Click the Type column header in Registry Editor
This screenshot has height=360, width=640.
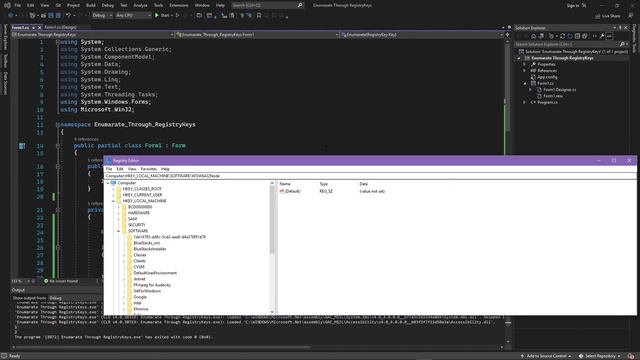point(324,184)
